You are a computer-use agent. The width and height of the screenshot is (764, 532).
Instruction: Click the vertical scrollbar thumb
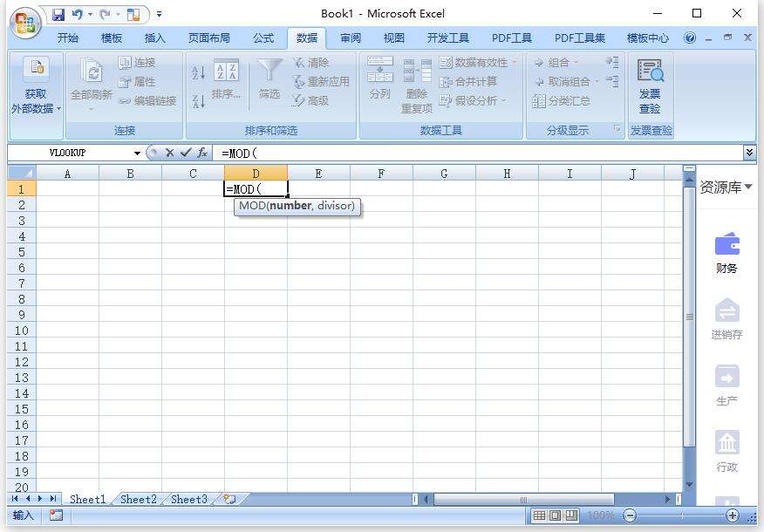click(689, 317)
